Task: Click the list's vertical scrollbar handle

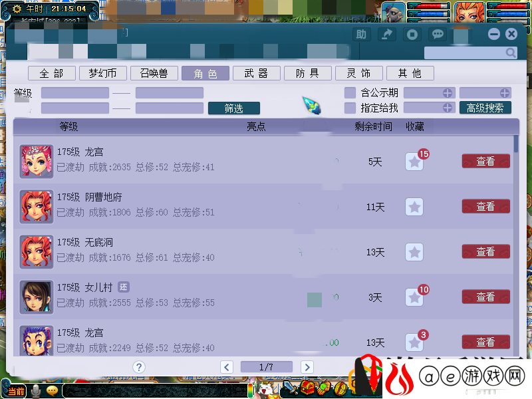Action: (x=516, y=144)
